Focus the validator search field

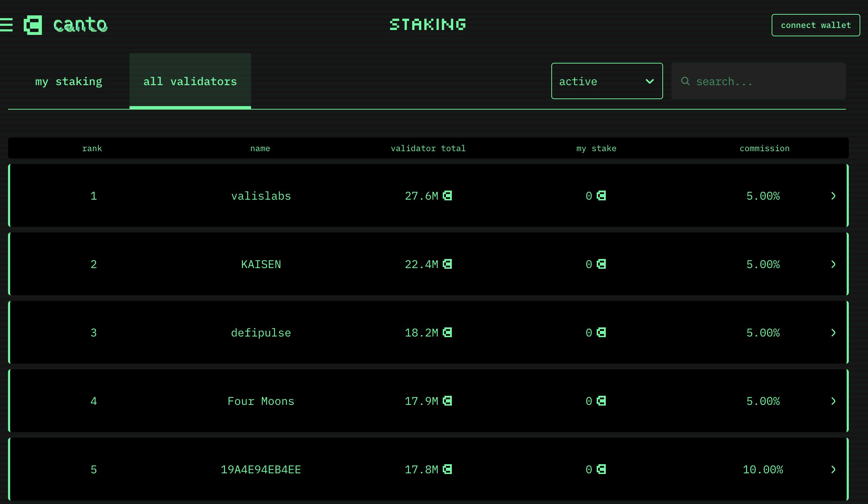pyautogui.click(x=765, y=81)
